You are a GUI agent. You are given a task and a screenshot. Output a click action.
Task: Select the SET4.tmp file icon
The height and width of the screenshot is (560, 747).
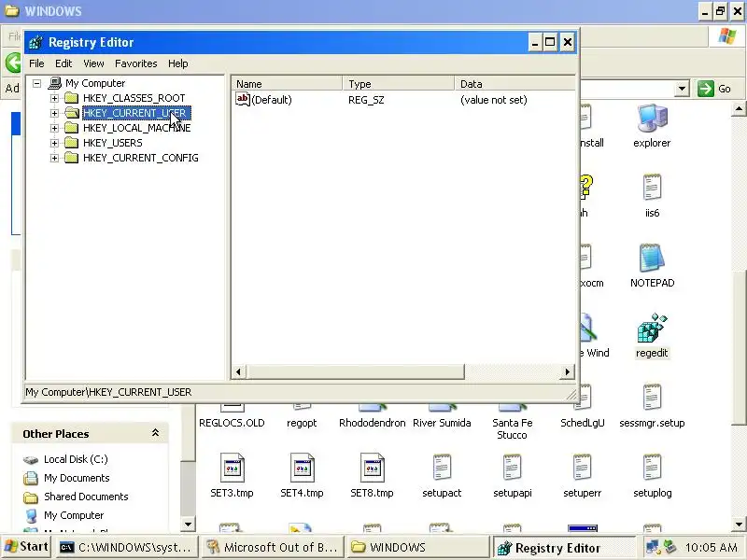point(302,468)
